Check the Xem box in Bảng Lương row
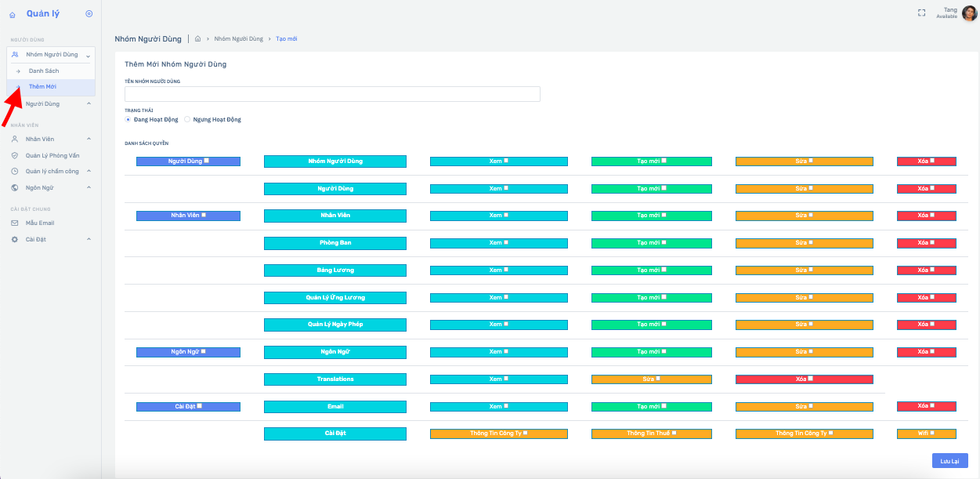980x479 pixels. pos(506,270)
